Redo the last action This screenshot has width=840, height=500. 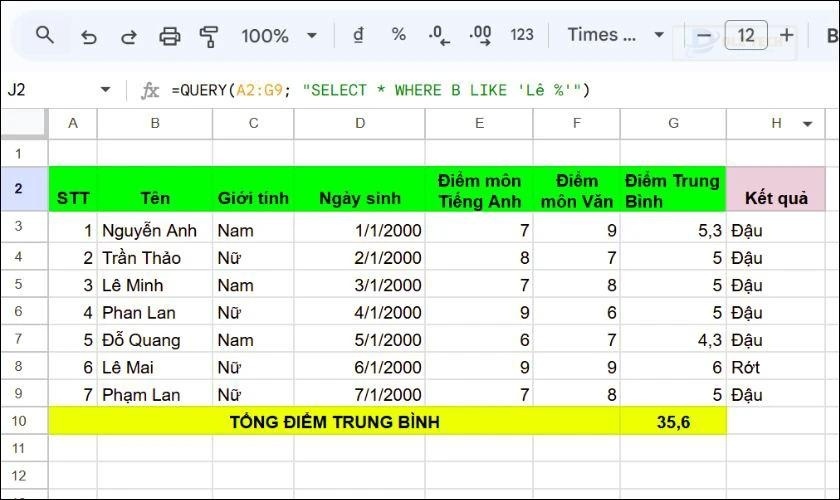(129, 36)
